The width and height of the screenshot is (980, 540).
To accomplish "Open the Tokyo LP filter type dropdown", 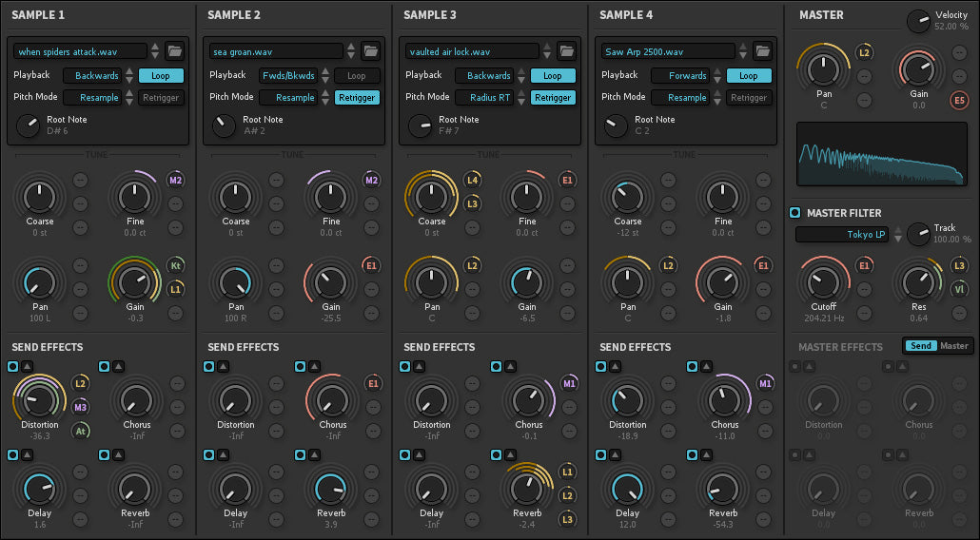I will click(x=842, y=234).
